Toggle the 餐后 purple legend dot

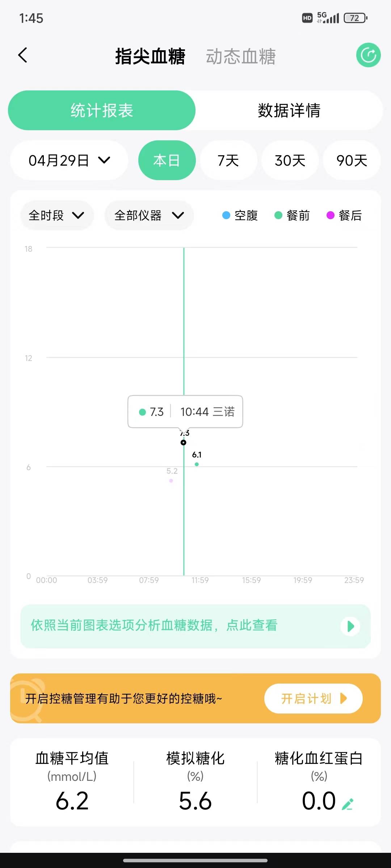pos(330,216)
